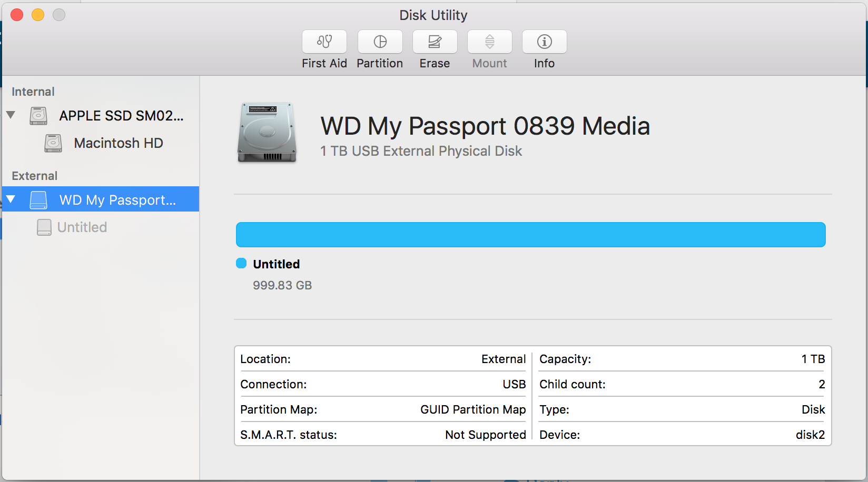Click the WD My Passport 0839 Media title
Image resolution: width=868 pixels, height=482 pixels.
point(485,126)
